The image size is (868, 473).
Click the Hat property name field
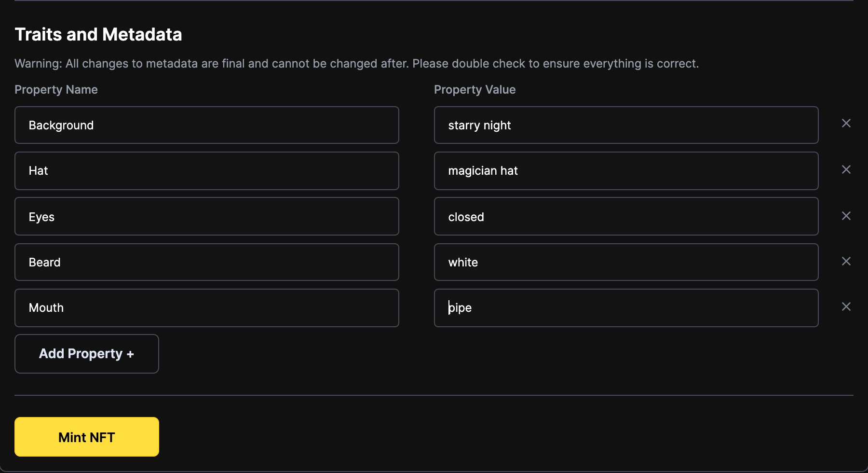pyautogui.click(x=207, y=171)
